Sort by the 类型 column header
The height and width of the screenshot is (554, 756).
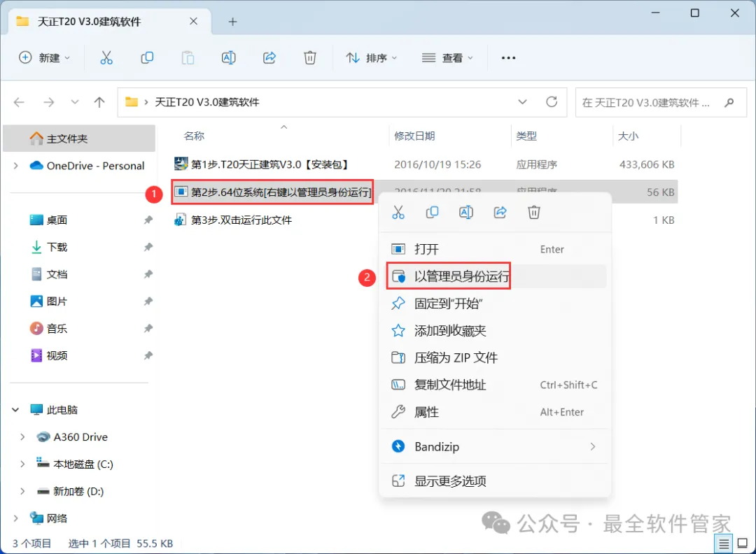point(526,136)
